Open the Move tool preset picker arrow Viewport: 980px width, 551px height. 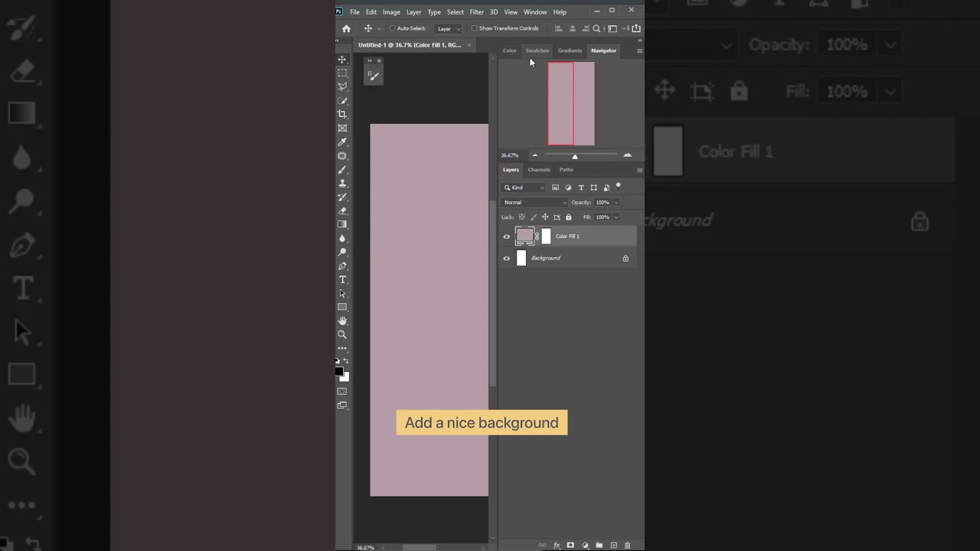pos(379,28)
